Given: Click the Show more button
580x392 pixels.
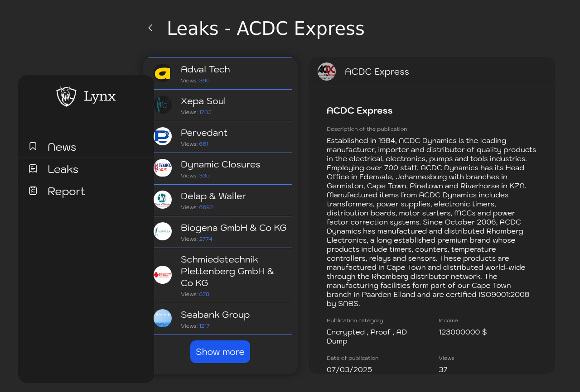Looking at the screenshot, I should pyautogui.click(x=220, y=352).
